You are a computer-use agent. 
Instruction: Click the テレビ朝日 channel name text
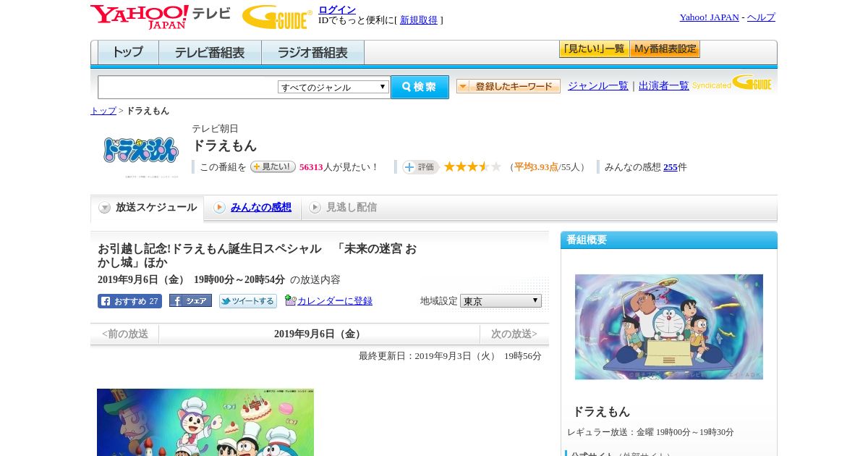pos(215,129)
